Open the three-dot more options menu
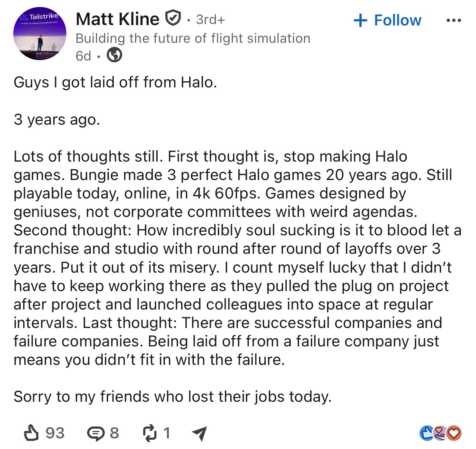Image resolution: width=476 pixels, height=449 pixels. (453, 20)
